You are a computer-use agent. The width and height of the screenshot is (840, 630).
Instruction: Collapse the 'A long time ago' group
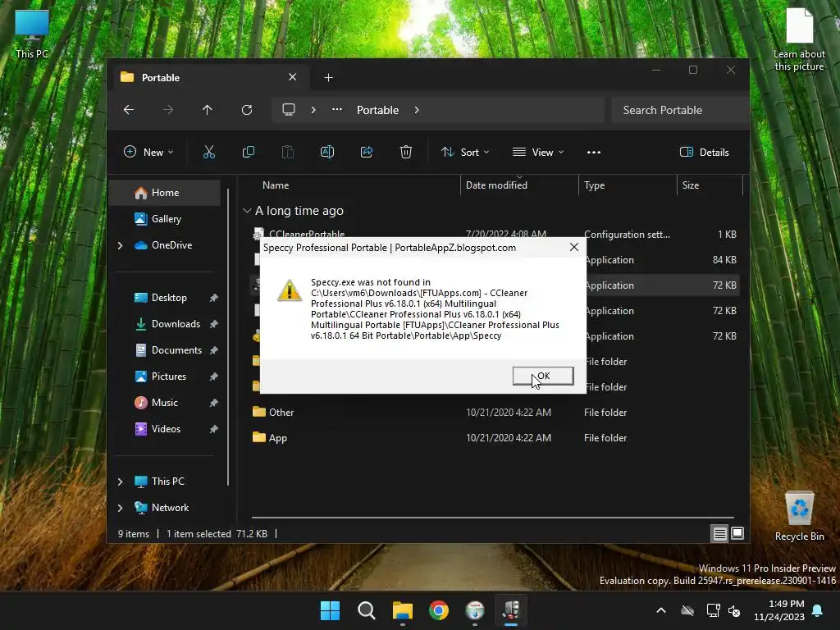click(x=247, y=211)
